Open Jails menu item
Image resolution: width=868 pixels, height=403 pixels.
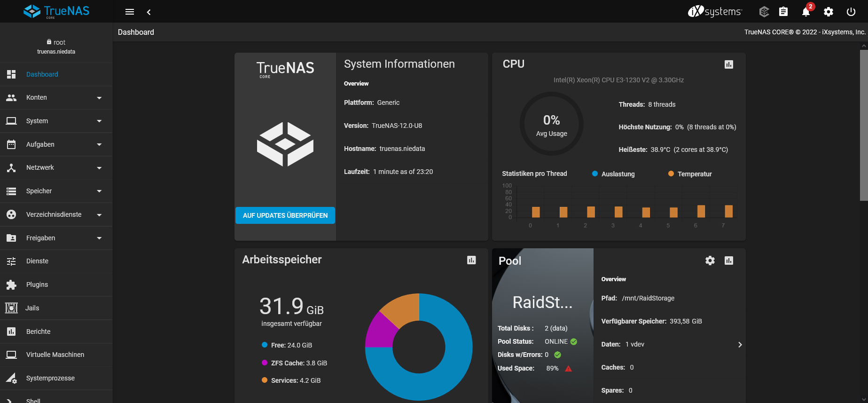point(56,308)
